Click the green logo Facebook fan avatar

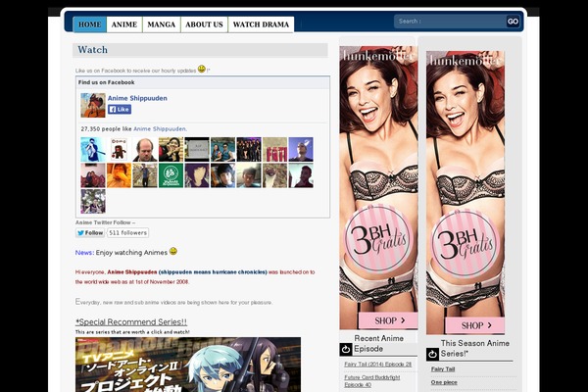pyautogui.click(x=171, y=175)
